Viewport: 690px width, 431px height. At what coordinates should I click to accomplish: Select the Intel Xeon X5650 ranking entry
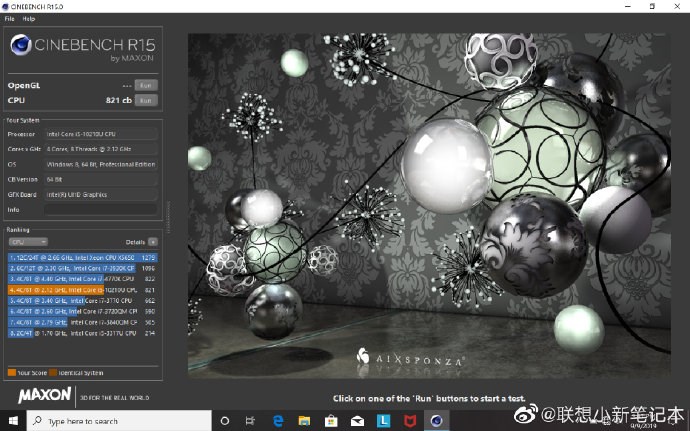coord(80,258)
